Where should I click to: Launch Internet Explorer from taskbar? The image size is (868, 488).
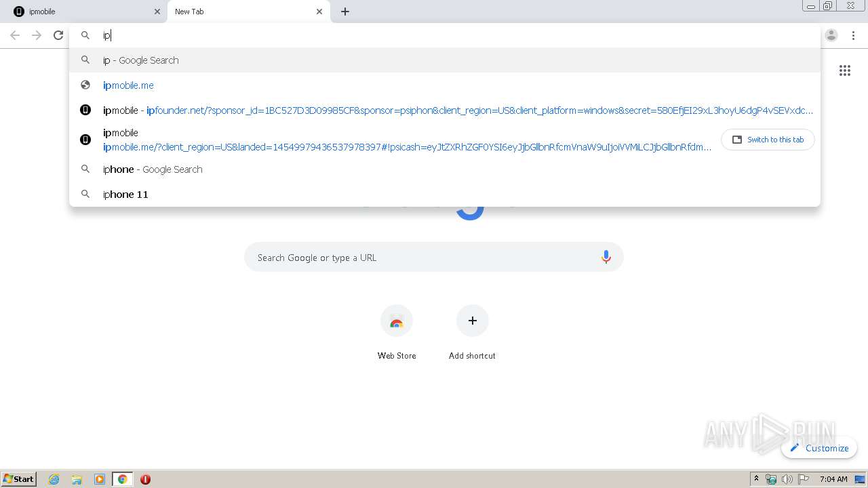[54, 479]
